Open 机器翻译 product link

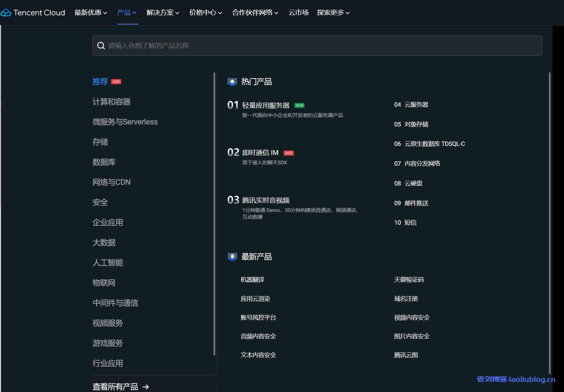[252, 280]
